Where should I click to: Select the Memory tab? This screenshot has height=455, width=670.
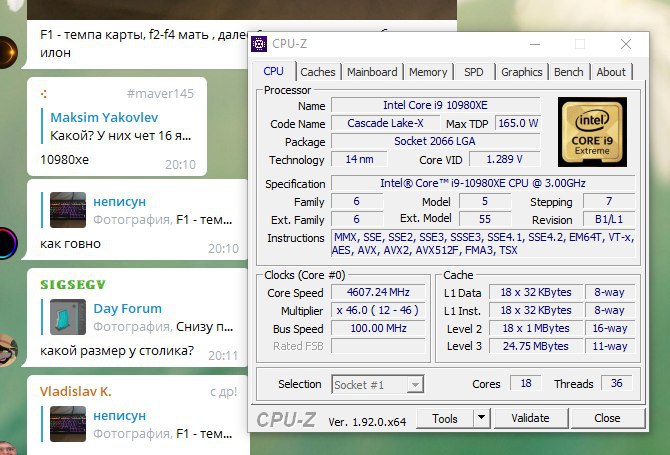[428, 72]
